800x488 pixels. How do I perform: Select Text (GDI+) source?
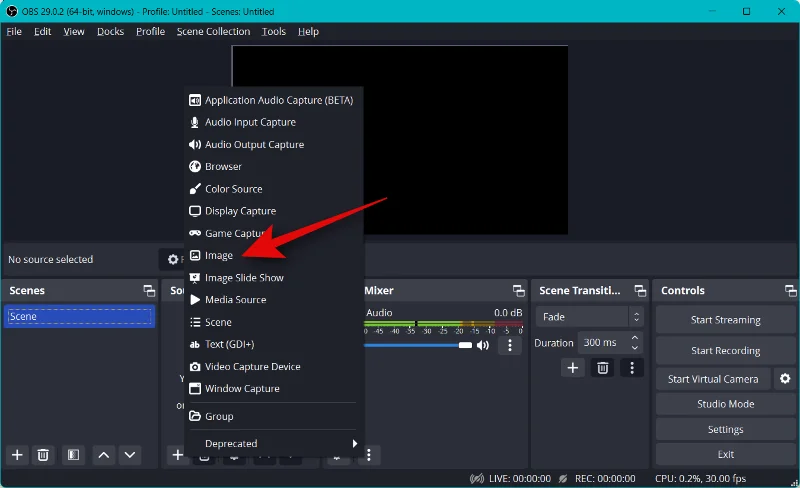pos(273,344)
